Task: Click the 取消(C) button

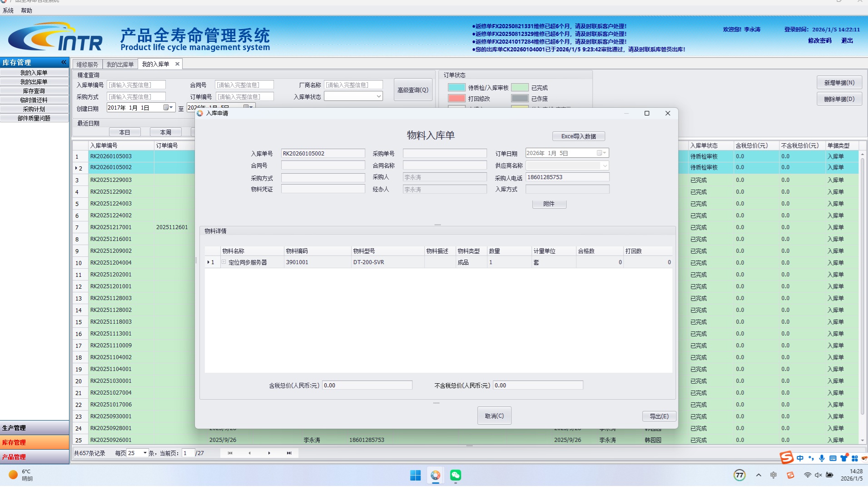Action: [x=494, y=416]
